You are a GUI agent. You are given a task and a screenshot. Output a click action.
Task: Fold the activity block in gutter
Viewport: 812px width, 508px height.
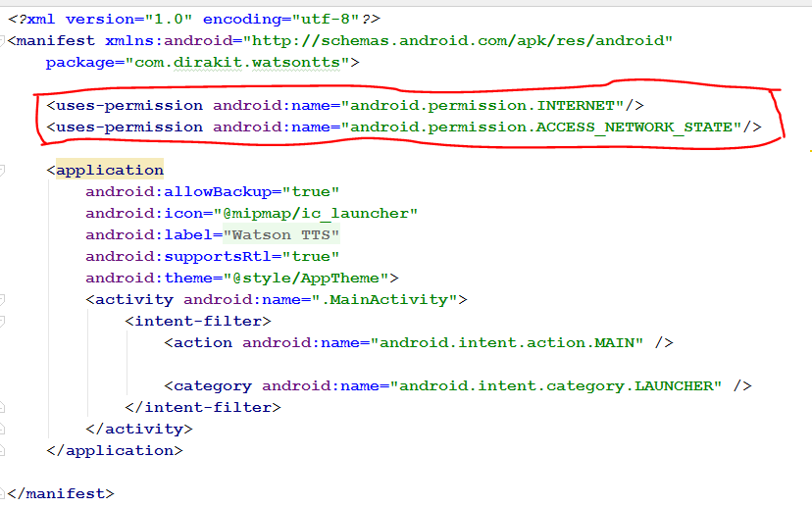coord(3,299)
